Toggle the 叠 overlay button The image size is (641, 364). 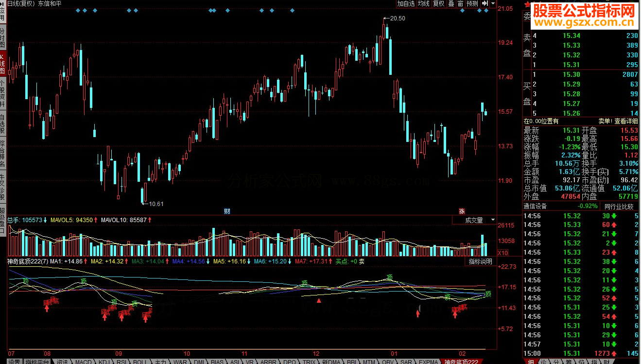(451, 3)
